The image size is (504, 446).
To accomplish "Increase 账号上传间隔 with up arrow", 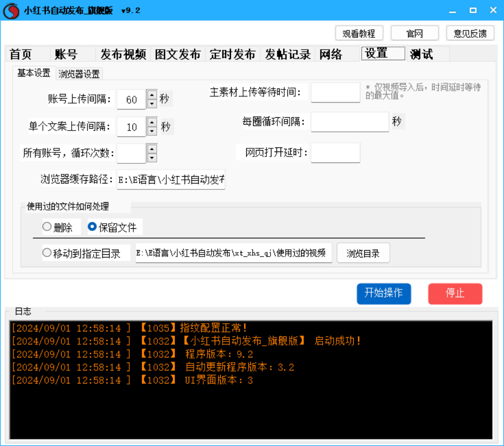I will pyautogui.click(x=152, y=95).
